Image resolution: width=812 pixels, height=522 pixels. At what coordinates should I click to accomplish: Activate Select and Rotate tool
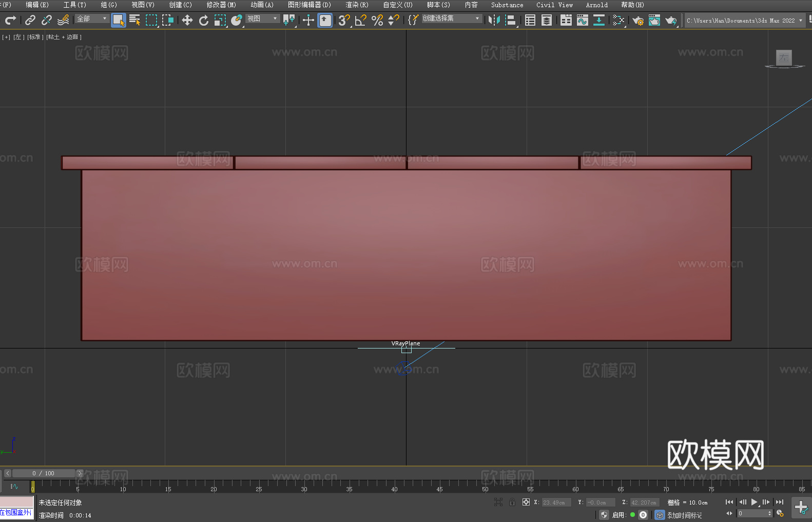click(204, 20)
